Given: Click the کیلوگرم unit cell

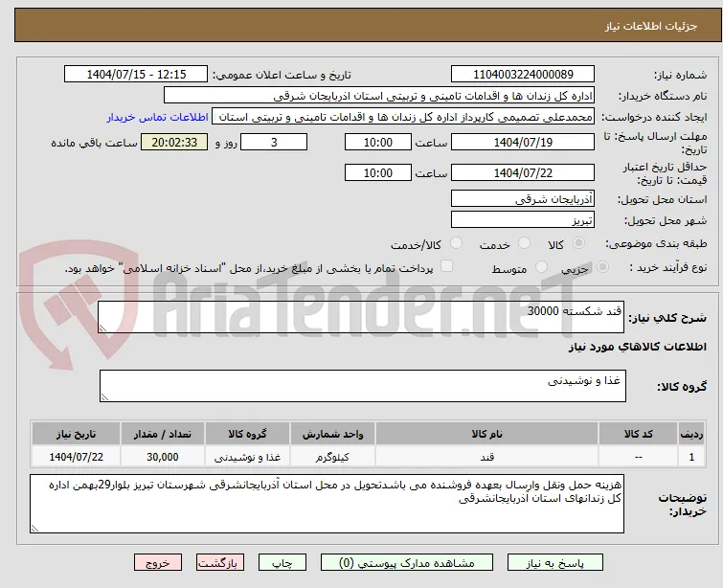Looking at the screenshot, I should tap(332, 457).
